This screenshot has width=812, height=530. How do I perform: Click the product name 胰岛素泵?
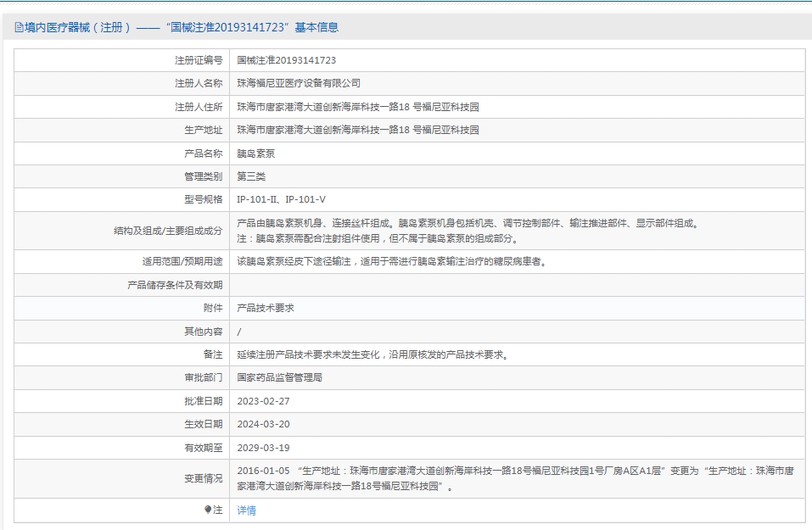coord(256,153)
